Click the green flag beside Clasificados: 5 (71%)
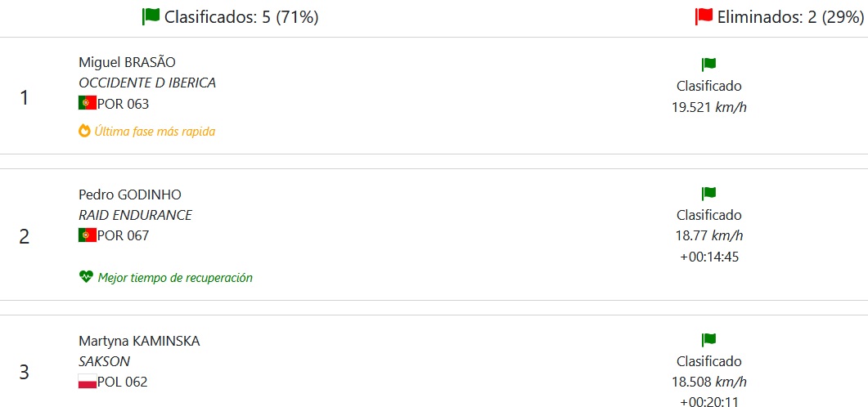Image resolution: width=868 pixels, height=407 pixels. tap(151, 16)
